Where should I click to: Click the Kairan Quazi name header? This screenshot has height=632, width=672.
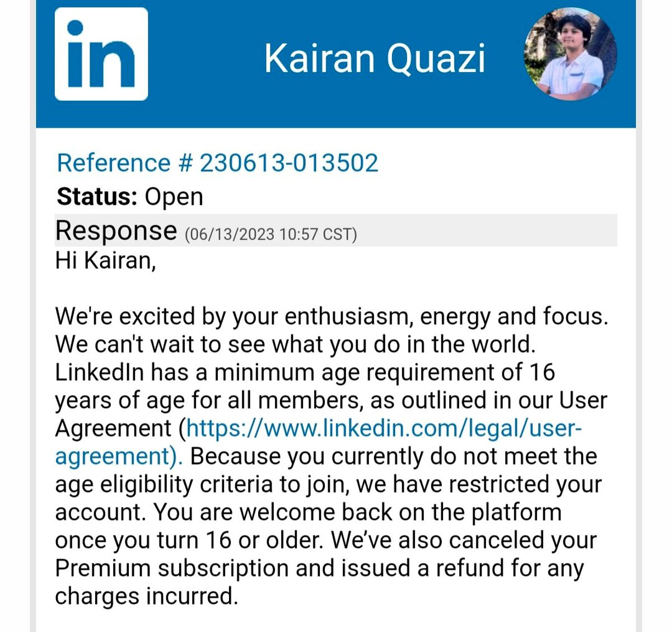coord(374,58)
